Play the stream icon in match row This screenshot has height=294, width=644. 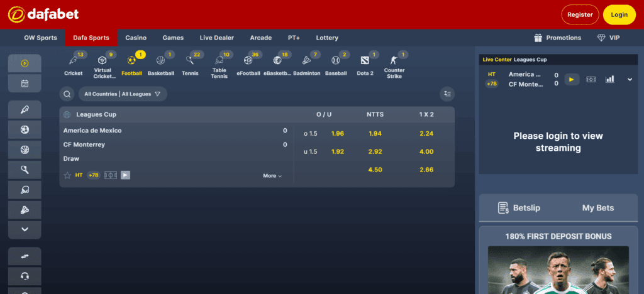(126, 175)
